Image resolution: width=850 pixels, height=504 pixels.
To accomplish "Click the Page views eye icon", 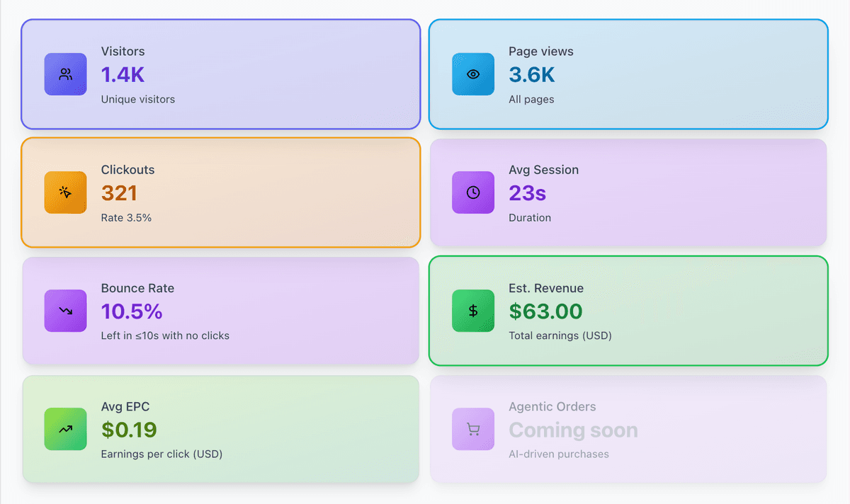I will coord(473,74).
